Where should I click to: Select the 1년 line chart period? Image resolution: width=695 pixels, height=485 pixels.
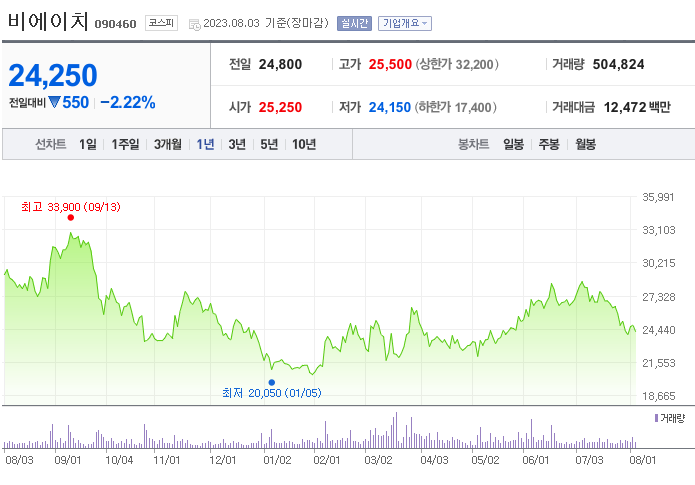205,144
